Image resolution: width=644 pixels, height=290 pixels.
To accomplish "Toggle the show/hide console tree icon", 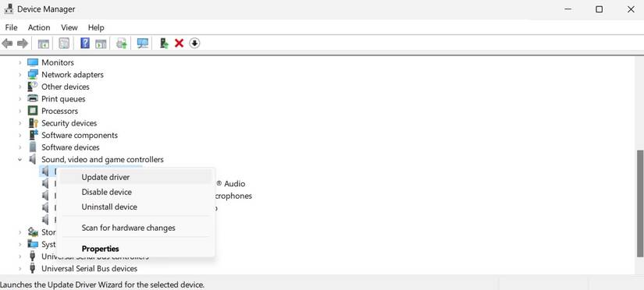I will 44,43.
